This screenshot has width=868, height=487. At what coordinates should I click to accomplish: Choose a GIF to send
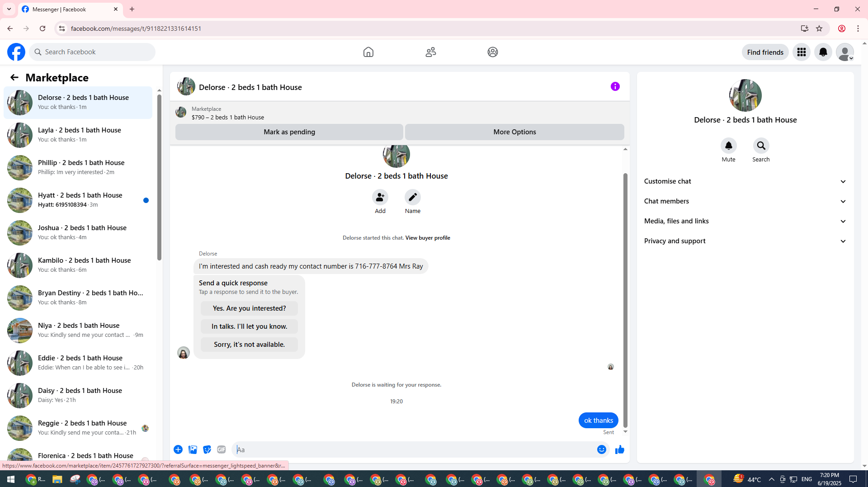click(x=222, y=449)
